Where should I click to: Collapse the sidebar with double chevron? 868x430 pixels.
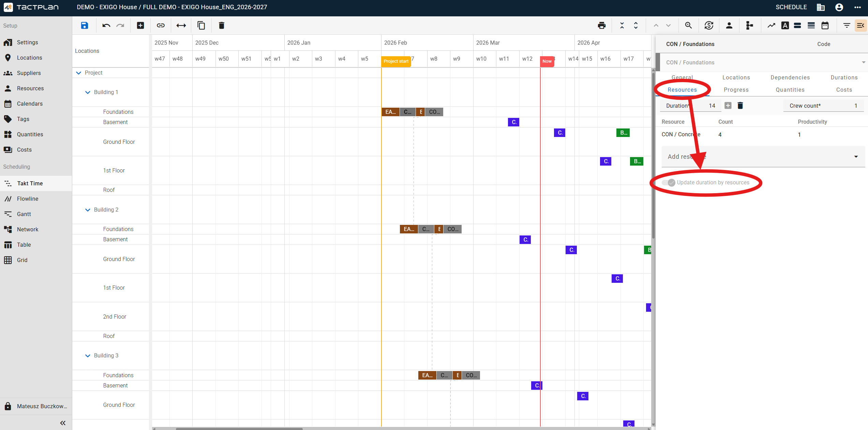point(63,423)
